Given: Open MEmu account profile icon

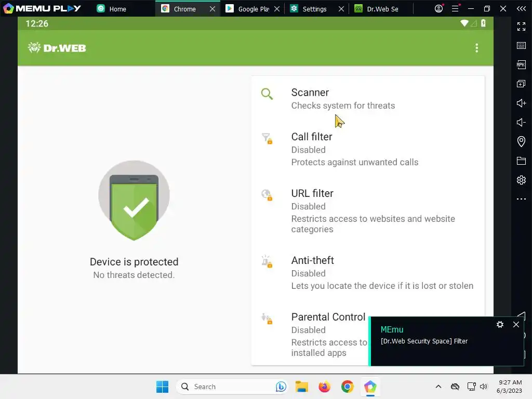Looking at the screenshot, I should [x=438, y=8].
